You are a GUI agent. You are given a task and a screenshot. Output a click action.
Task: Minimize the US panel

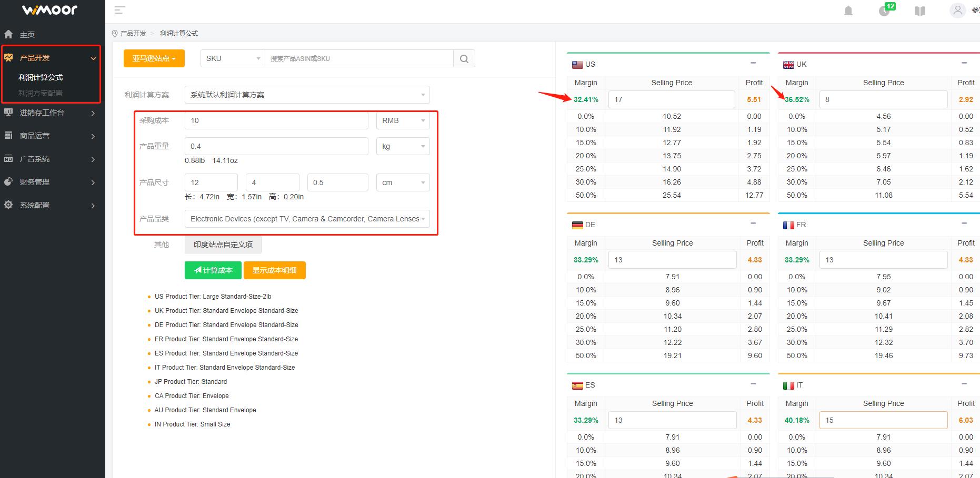753,63
